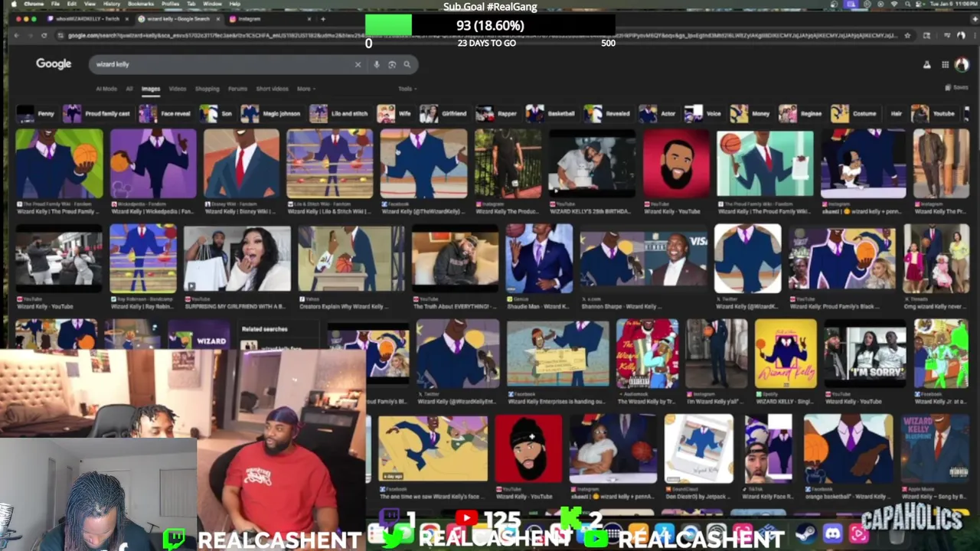The width and height of the screenshot is (980, 551).
Task: Open the I'M SORRY YouTube thumbnail
Action: pyautogui.click(x=864, y=354)
